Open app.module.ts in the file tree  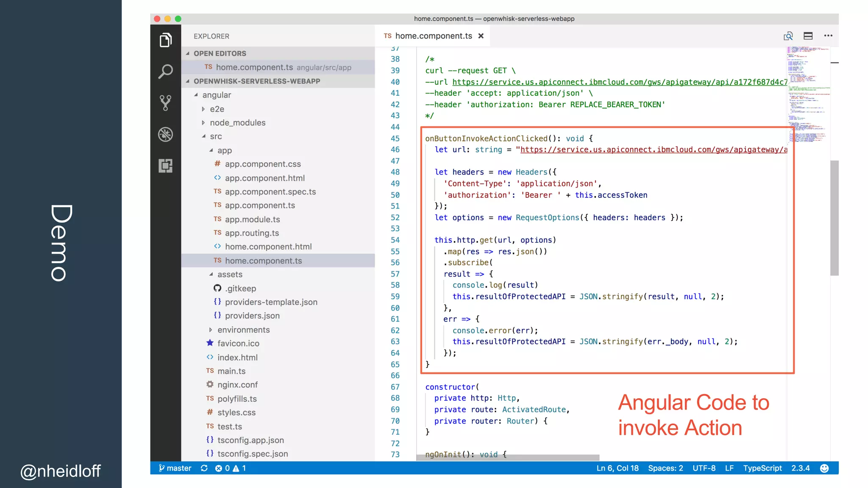[252, 219]
